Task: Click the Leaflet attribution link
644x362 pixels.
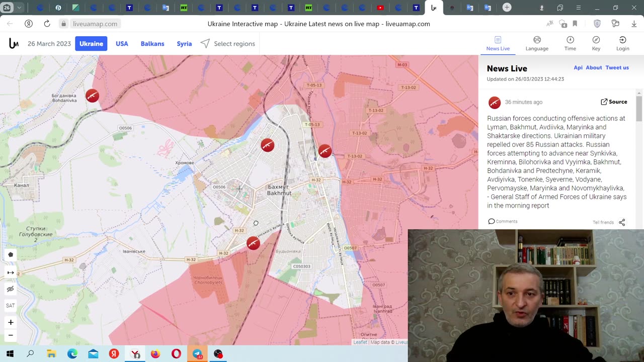Action: pyautogui.click(x=360, y=342)
